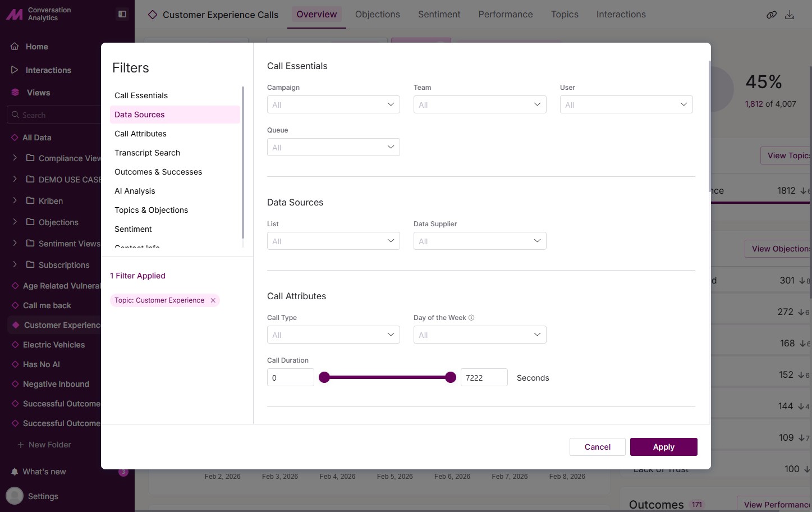Click the Settings avatar icon
Screen dimensions: 812x512
[15, 496]
